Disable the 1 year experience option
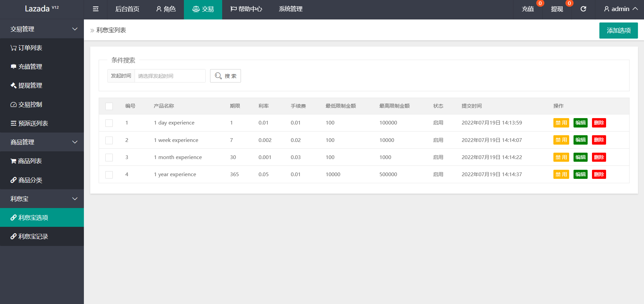Viewport: 644px width, 304px height. tap(561, 174)
